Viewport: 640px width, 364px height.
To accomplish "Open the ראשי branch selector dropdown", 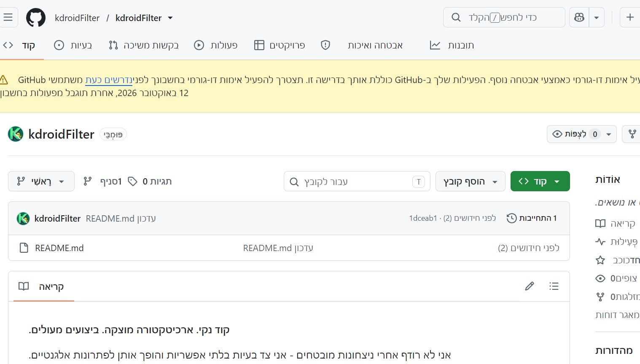I will pos(41,181).
